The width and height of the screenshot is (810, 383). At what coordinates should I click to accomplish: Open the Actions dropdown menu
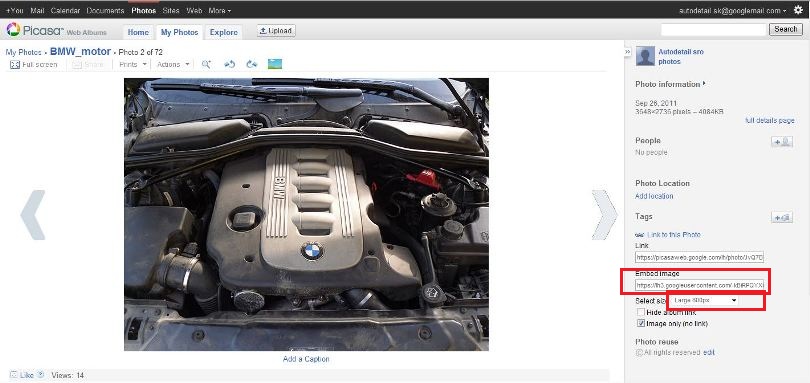(x=173, y=65)
